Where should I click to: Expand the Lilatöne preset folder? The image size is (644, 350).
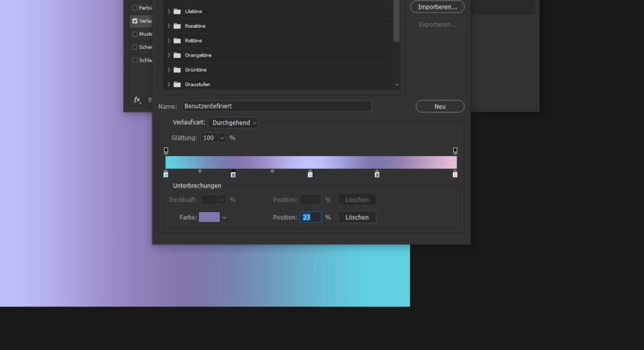click(x=169, y=11)
